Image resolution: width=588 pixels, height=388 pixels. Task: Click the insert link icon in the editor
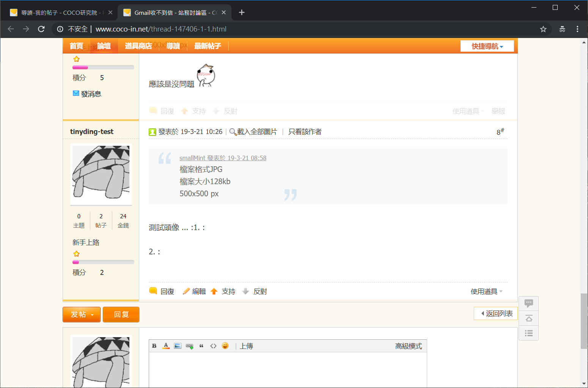tap(190, 346)
